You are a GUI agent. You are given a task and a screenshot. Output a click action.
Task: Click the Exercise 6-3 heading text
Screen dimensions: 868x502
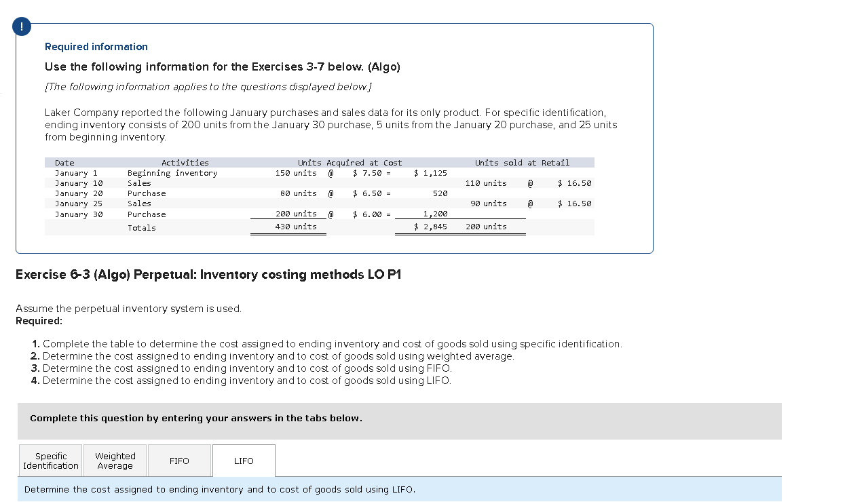coord(208,275)
